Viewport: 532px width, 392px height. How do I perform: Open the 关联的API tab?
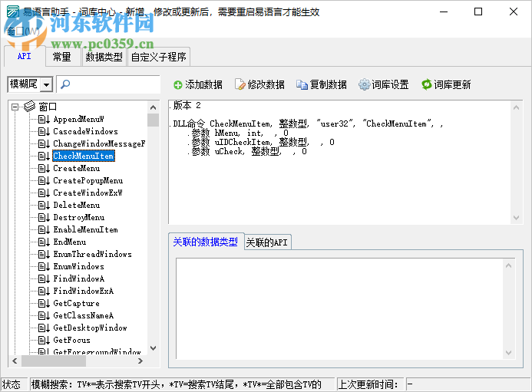(x=267, y=242)
